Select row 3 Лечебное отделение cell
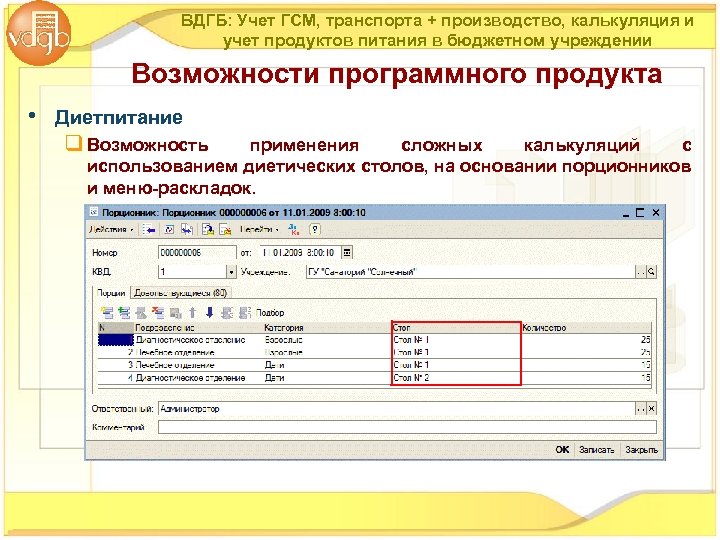This screenshot has height=540, width=720. (x=198, y=365)
